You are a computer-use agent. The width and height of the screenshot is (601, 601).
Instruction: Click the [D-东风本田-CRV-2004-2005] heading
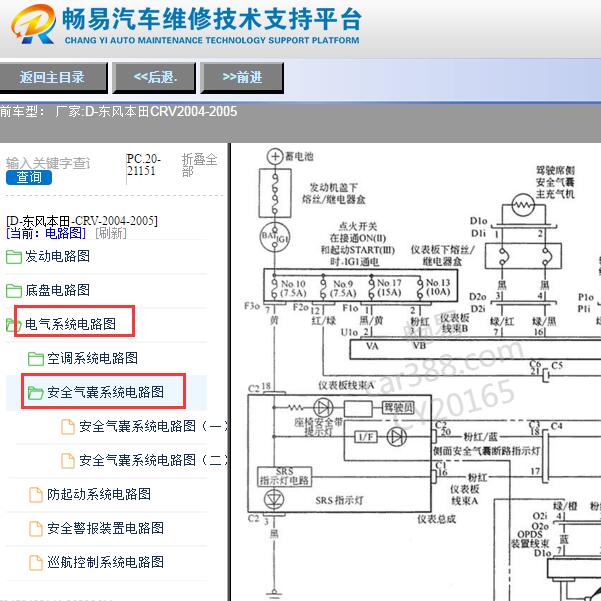[x=82, y=221]
